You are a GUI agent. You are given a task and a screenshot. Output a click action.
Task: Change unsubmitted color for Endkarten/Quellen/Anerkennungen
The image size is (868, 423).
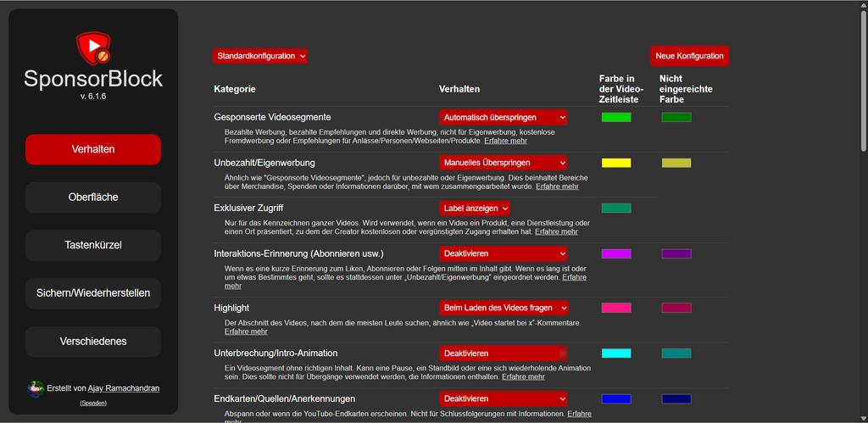[676, 398]
